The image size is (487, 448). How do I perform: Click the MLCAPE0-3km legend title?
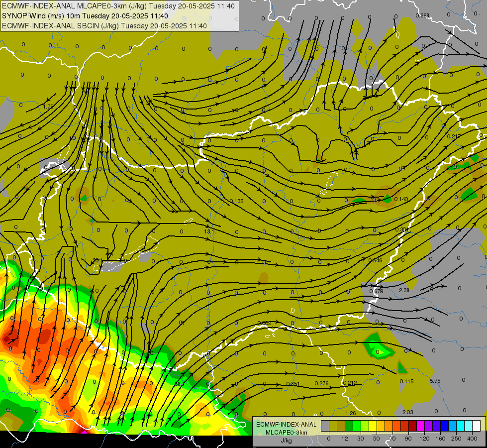(286, 433)
